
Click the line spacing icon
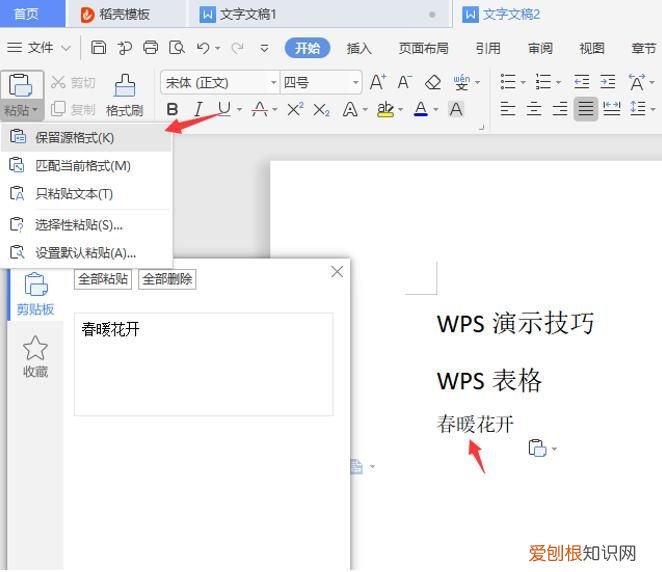(638, 109)
